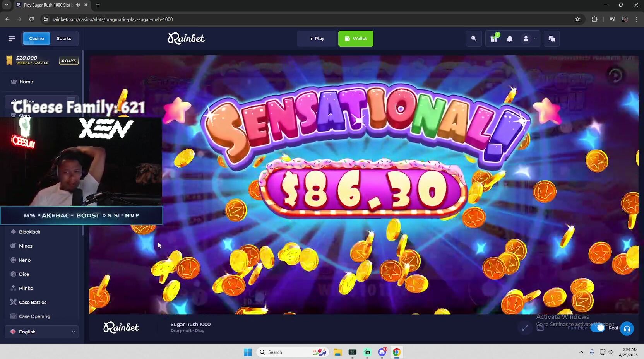Image resolution: width=644 pixels, height=359 pixels.
Task: Click the sidebar vertical scrollbar
Action: point(82,143)
